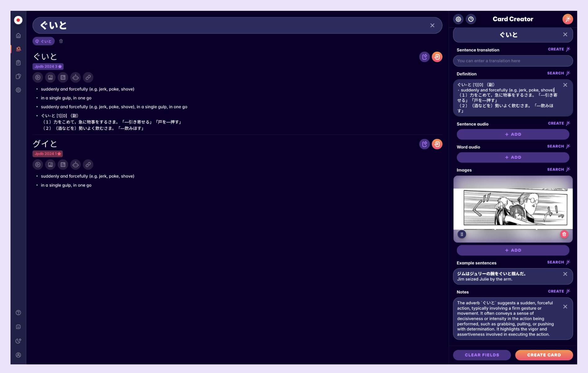Click the main ぐいと search field
The height and width of the screenshot is (373, 588).
point(237,25)
